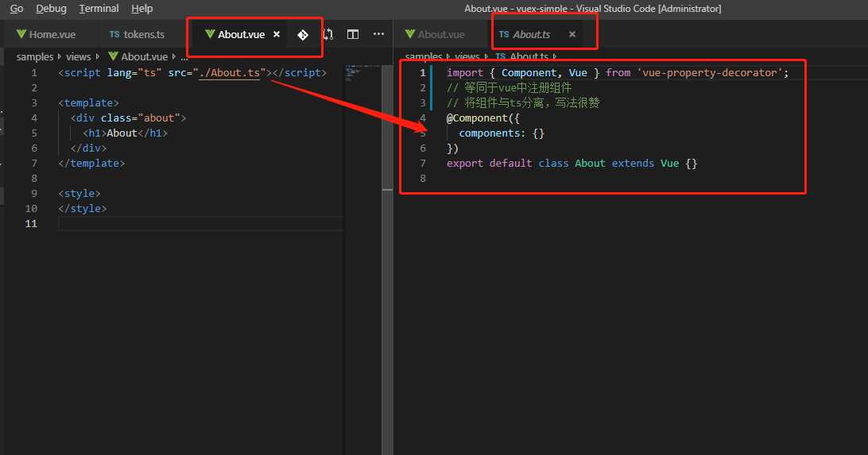Click the diamond git Open Changes icon
This screenshot has width=868, height=455.
[x=303, y=35]
